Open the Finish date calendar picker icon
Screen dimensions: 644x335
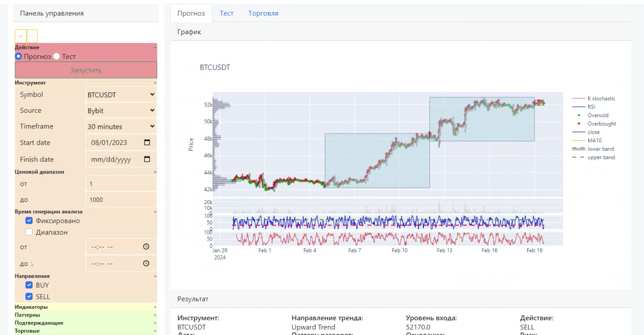point(147,159)
